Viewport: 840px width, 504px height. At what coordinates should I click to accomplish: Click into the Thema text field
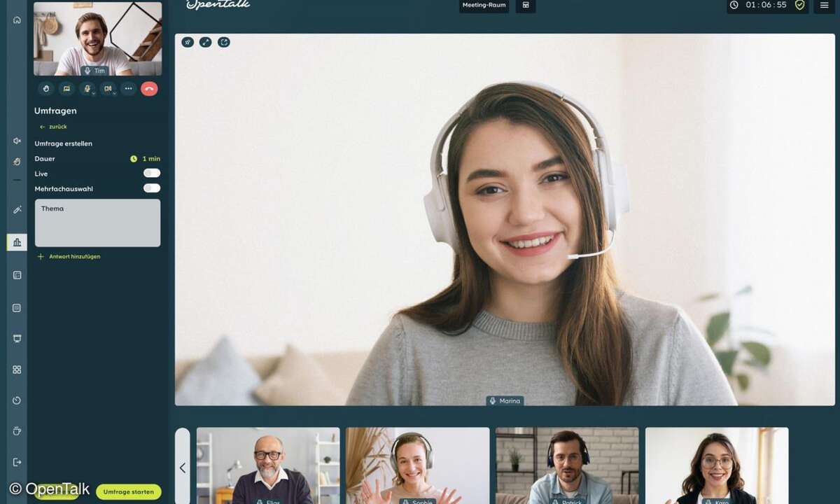(97, 223)
